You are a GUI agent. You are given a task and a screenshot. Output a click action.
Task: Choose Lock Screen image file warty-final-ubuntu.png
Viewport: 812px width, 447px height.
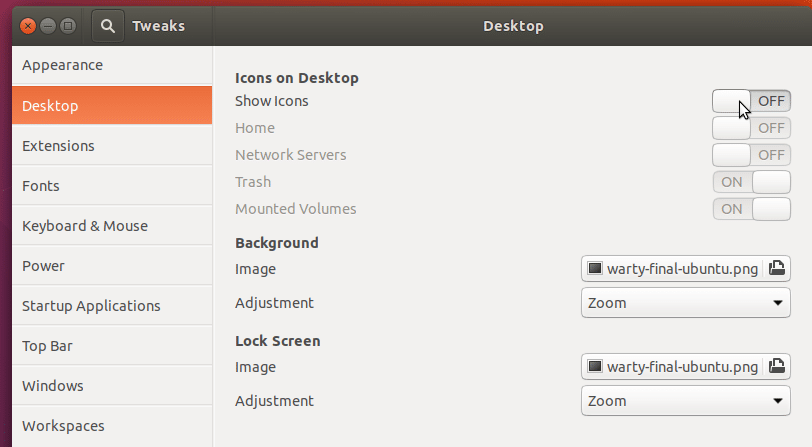tap(686, 366)
